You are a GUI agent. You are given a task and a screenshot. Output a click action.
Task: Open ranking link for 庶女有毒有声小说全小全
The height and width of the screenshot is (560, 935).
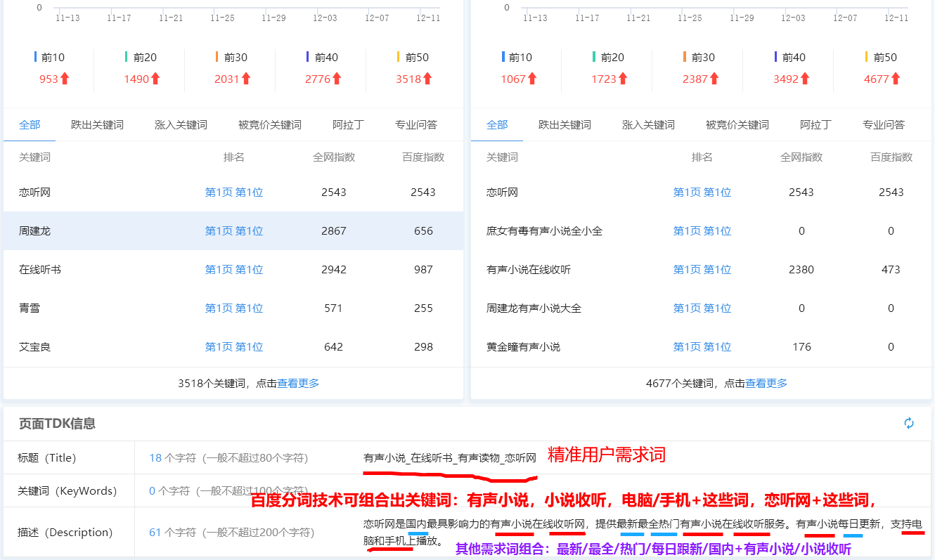702,231
